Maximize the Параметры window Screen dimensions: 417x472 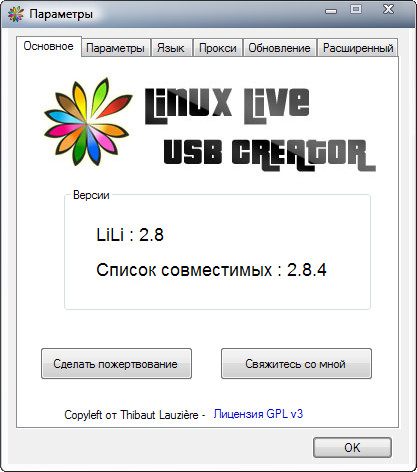[x=356, y=9]
